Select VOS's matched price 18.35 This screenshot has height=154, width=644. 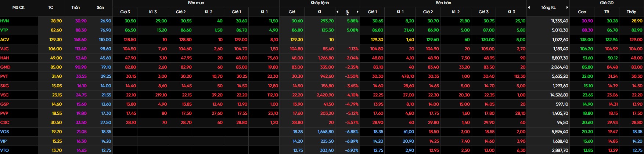(298, 132)
